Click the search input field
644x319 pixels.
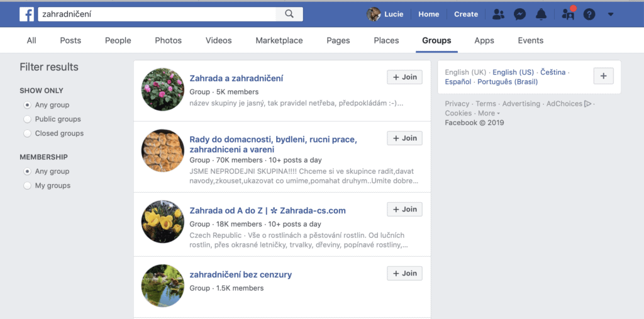(157, 14)
